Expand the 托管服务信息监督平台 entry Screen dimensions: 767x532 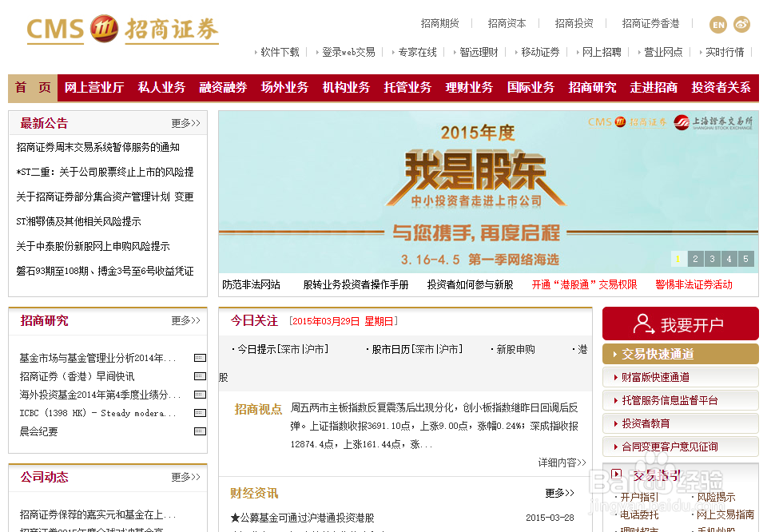pos(681,400)
